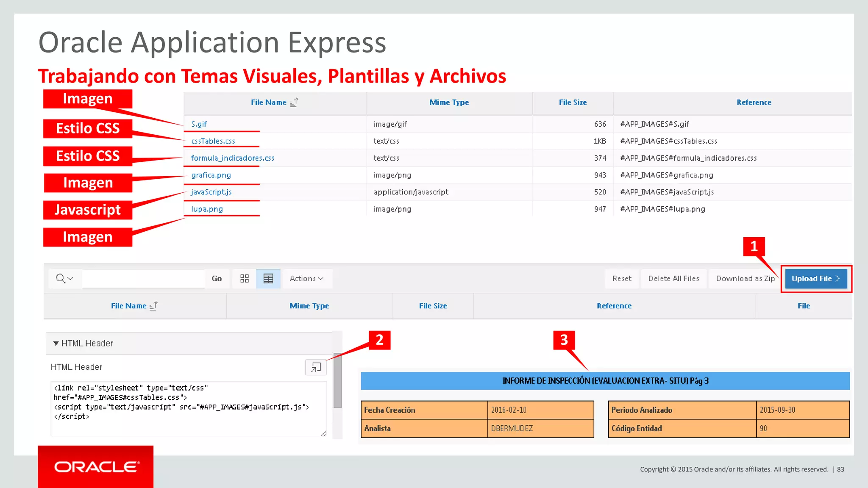Click the search text field
This screenshot has width=868, height=488.
point(144,278)
